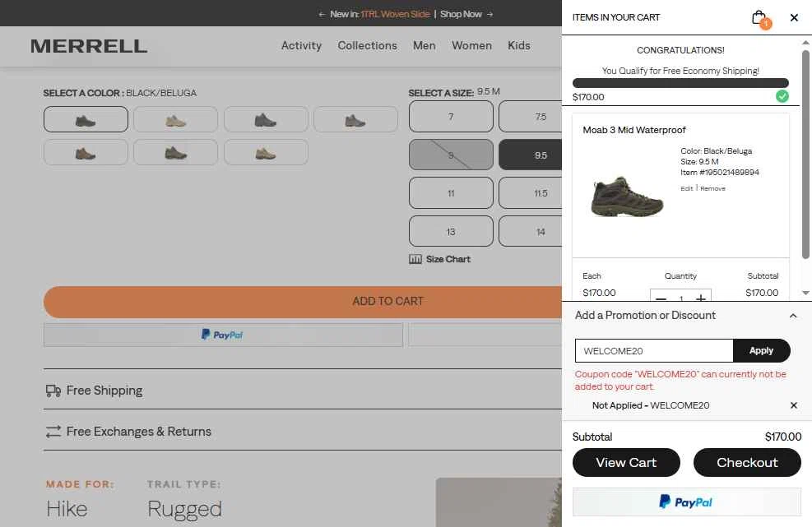Viewport: 812px width, 527px height.
Task: Apply the promo code
Action: pyautogui.click(x=761, y=351)
